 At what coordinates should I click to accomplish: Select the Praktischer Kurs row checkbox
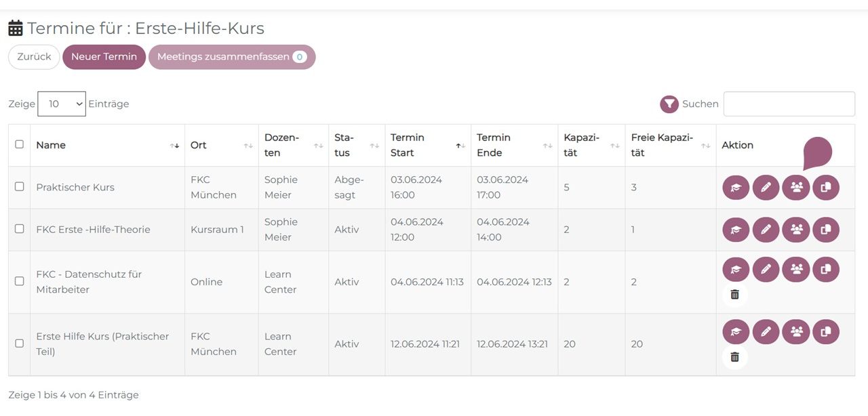coord(19,186)
